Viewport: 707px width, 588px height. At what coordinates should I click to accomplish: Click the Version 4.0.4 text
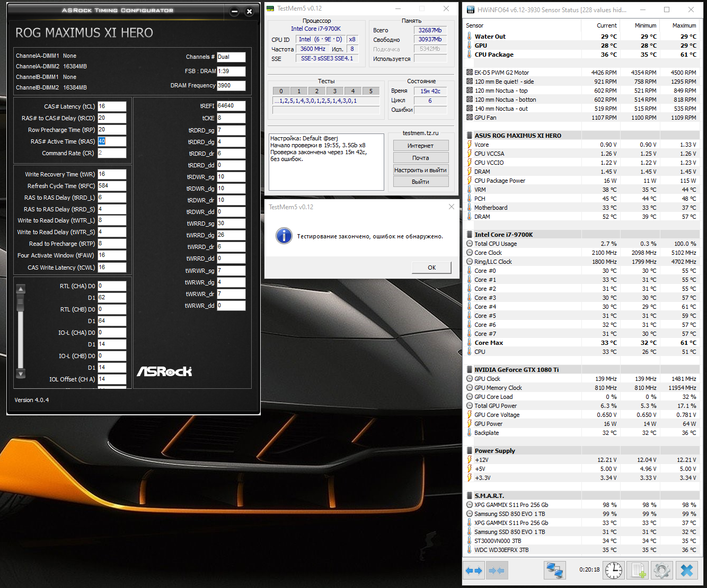pyautogui.click(x=32, y=400)
